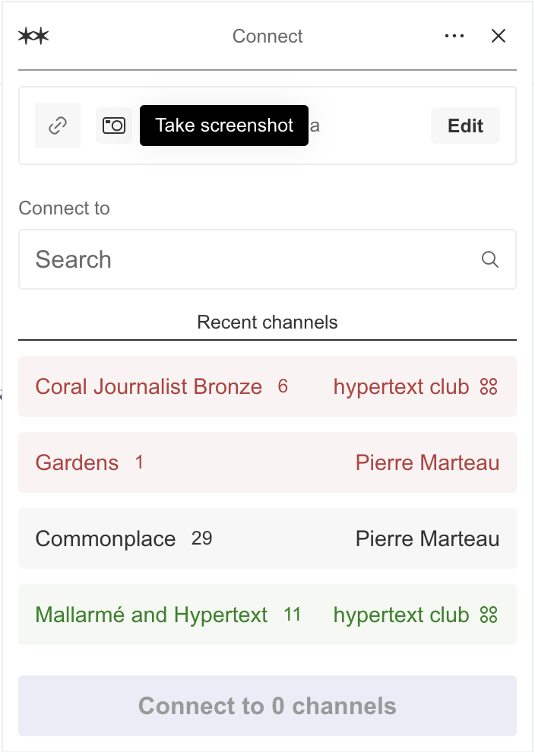Click group icon beside Coral Journalist Bronze

(x=489, y=386)
